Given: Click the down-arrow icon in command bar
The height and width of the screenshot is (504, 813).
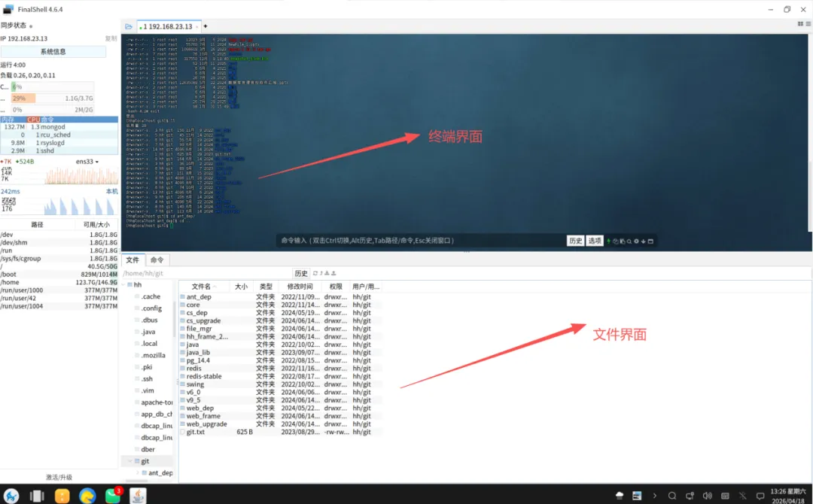Looking at the screenshot, I should tap(644, 241).
